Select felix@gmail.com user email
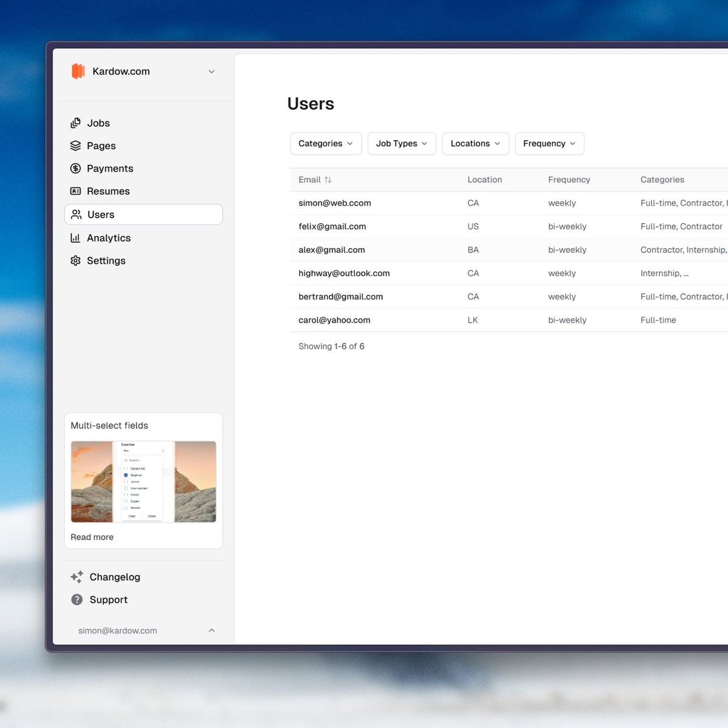Image resolution: width=728 pixels, height=728 pixels. click(x=332, y=226)
